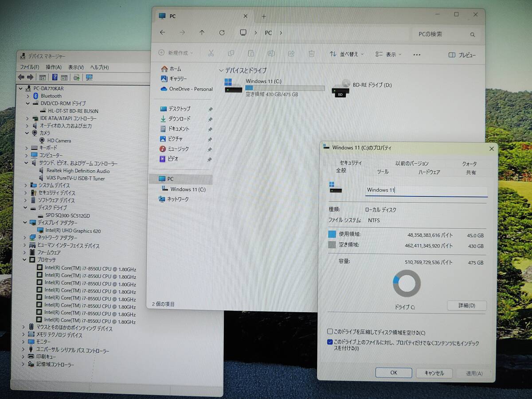Switch to ツール tab in properties
The height and width of the screenshot is (399, 532).
tap(383, 172)
